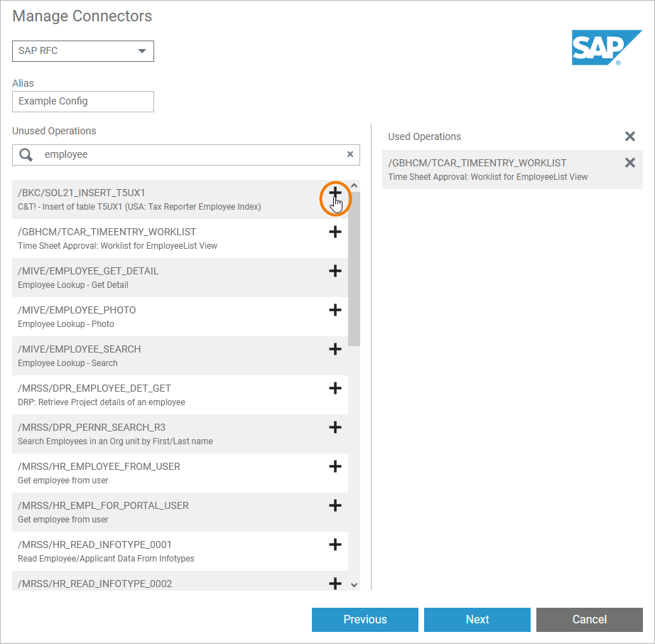This screenshot has width=655, height=644.
Task: Remove /GBHCM/TCAR_TIMEENTRY_WORKLIST from used operations
Action: [x=630, y=163]
